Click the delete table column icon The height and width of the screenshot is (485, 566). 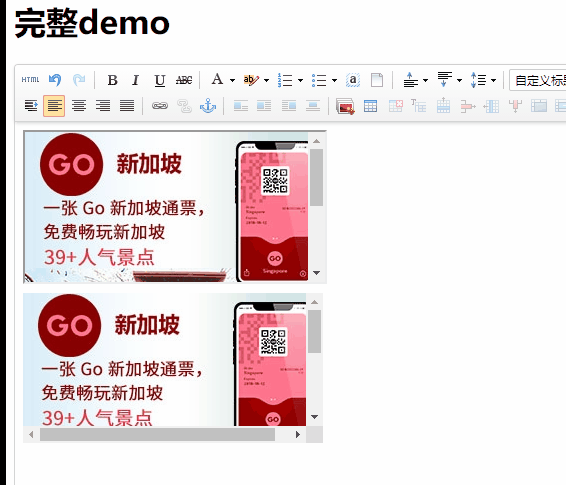[x=515, y=106]
